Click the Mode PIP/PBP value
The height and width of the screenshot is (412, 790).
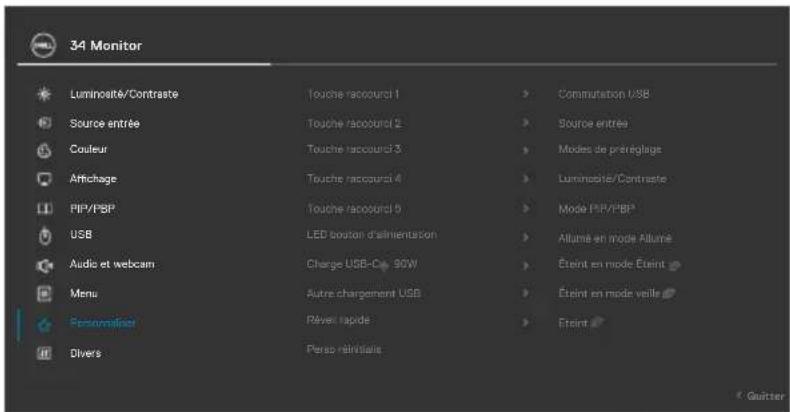pos(596,209)
